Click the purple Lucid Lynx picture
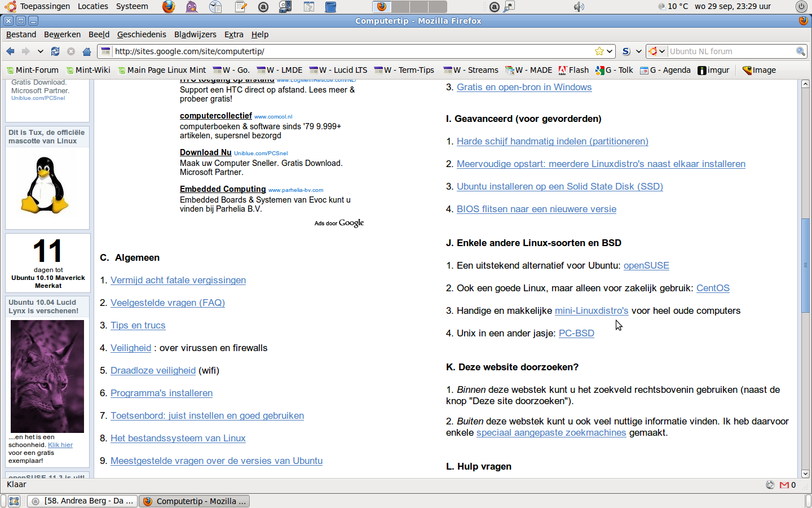The image size is (812, 508). (x=47, y=376)
